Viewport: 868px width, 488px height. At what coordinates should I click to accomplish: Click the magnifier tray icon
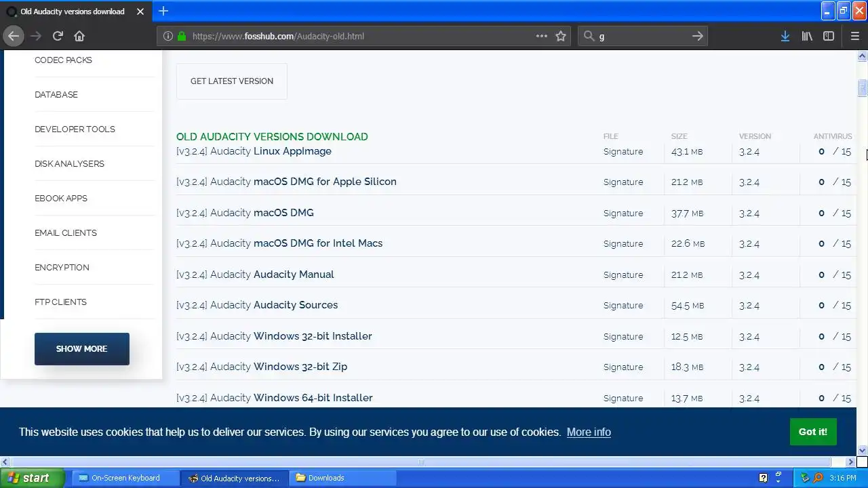click(818, 478)
